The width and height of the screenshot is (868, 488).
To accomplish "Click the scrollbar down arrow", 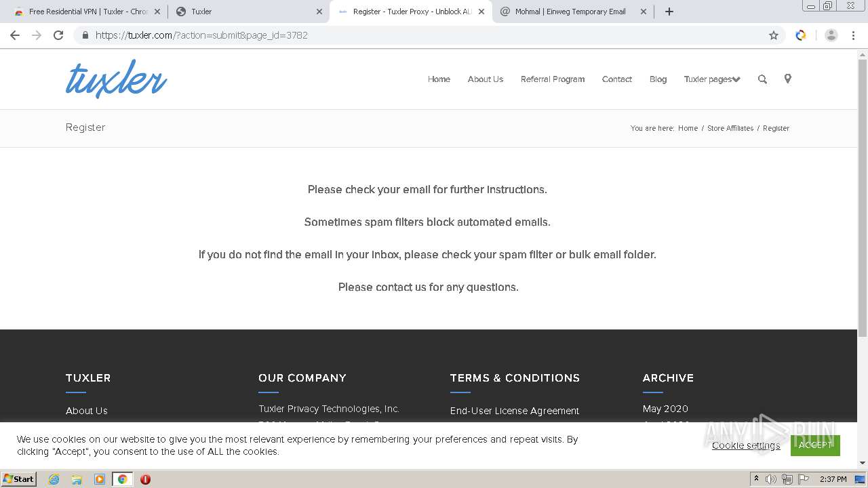I will pyautogui.click(x=863, y=463).
